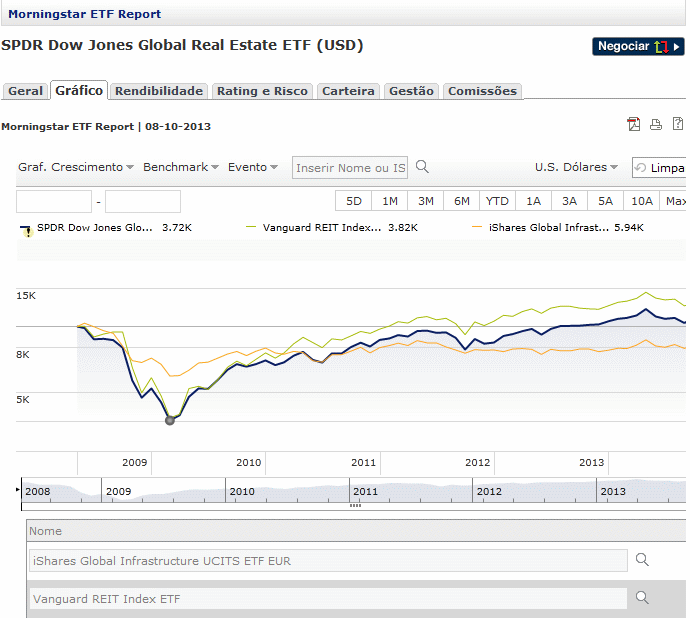Click magnifier beside iShares Global Infrastructure field

642,559
